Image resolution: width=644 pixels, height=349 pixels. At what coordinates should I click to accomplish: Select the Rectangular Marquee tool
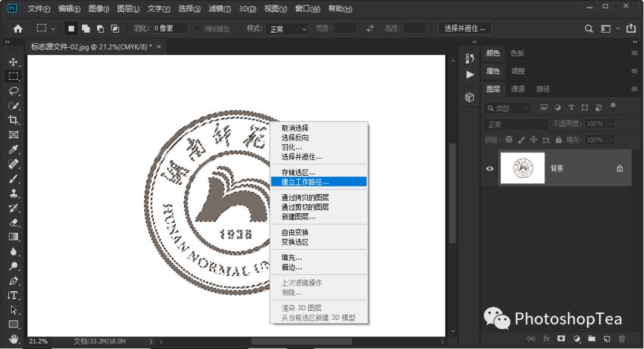coord(13,76)
